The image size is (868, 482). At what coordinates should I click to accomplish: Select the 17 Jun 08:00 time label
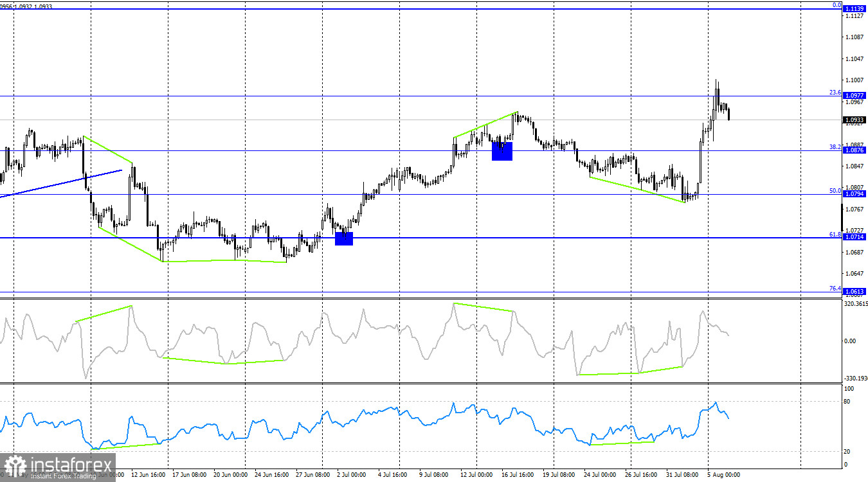(x=189, y=475)
